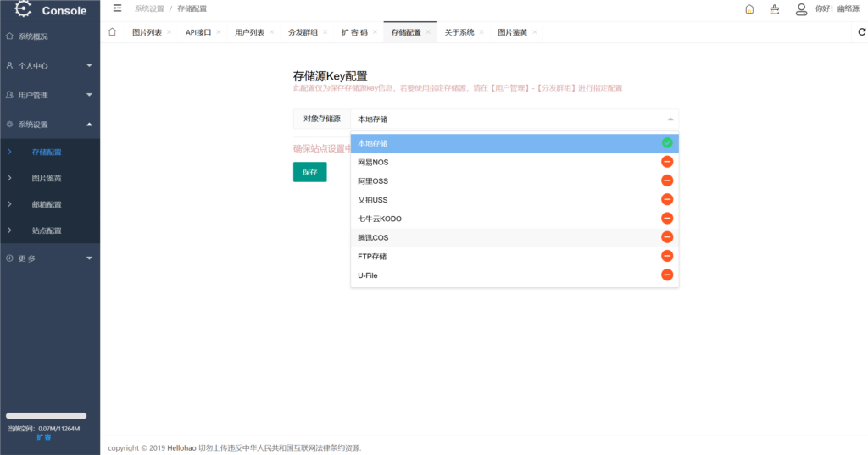Click red minus icon beside 网易NOS
This screenshot has height=455, width=868.
pos(667,162)
